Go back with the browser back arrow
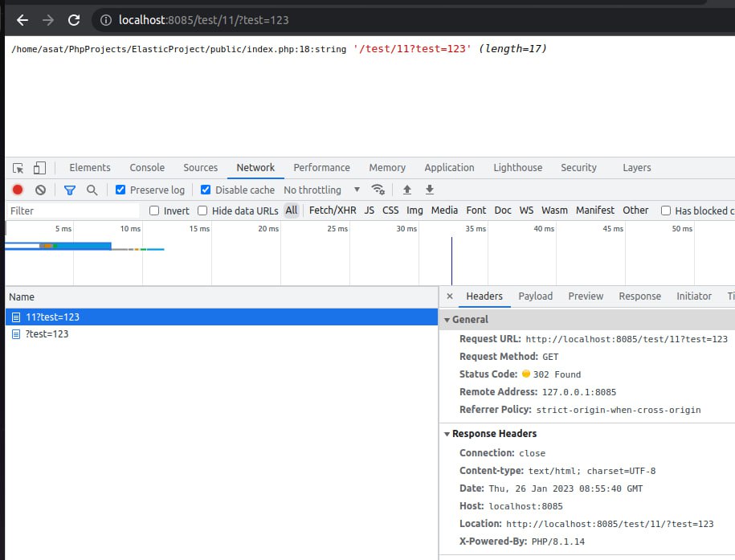The image size is (735, 560). (x=22, y=20)
